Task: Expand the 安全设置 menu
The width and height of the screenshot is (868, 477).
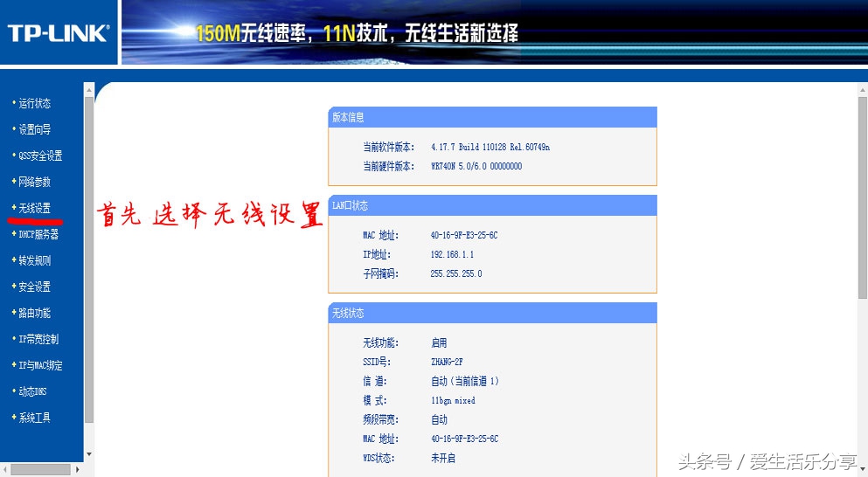Action: pyautogui.click(x=34, y=287)
